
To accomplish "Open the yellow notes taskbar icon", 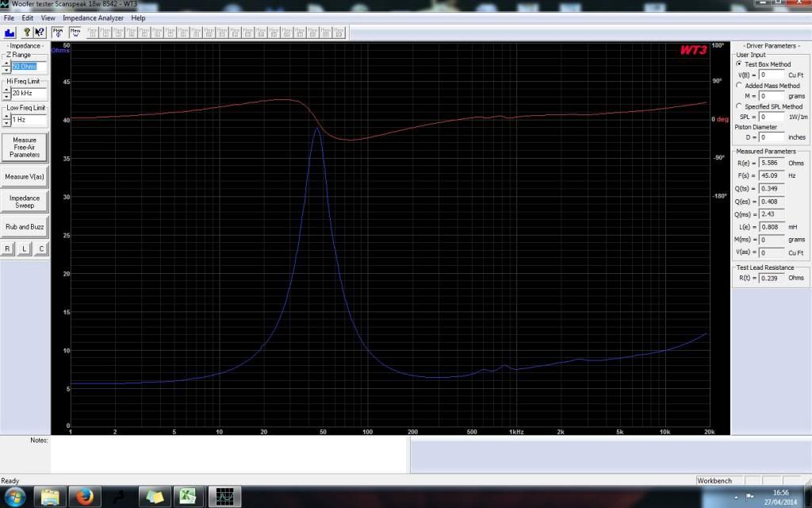I will click(155, 497).
